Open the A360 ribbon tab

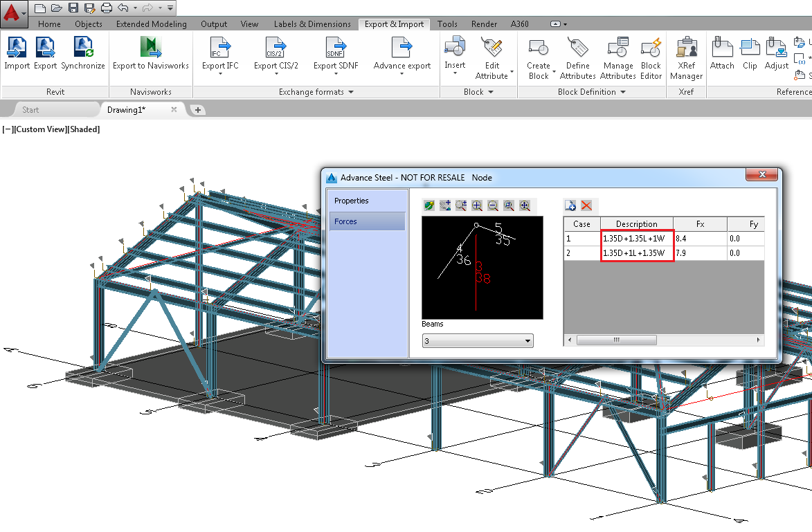pos(519,24)
